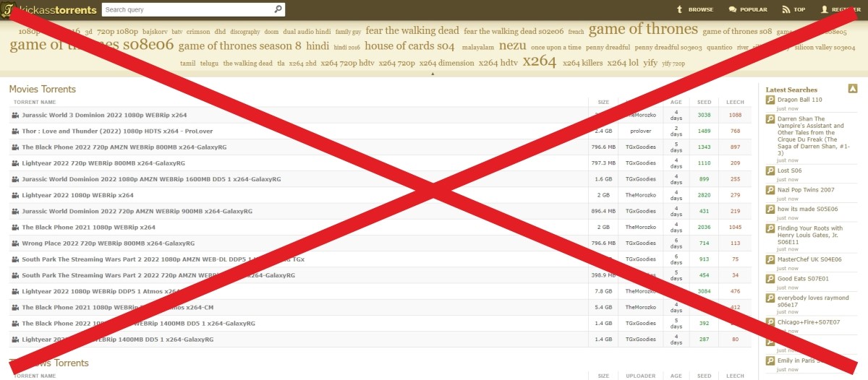Open 'game of thrones season 8' tag
Image resolution: width=868 pixels, height=380 pixels.
point(239,46)
